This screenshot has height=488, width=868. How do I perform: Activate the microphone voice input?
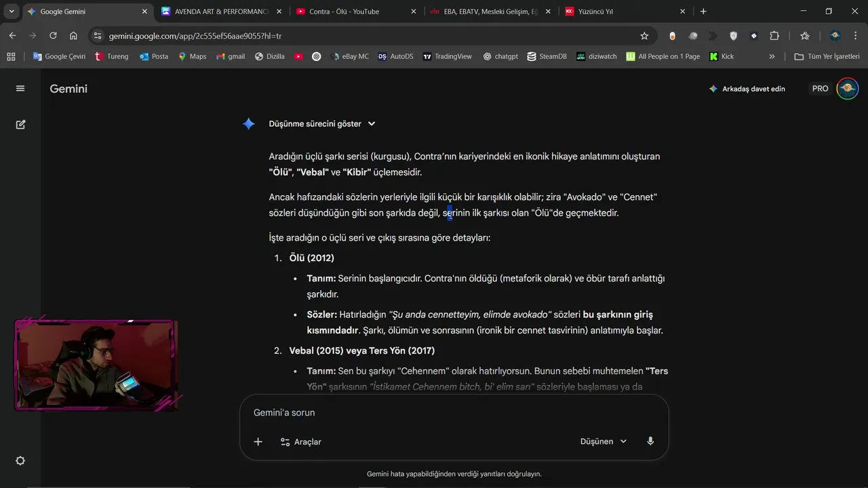click(x=650, y=441)
